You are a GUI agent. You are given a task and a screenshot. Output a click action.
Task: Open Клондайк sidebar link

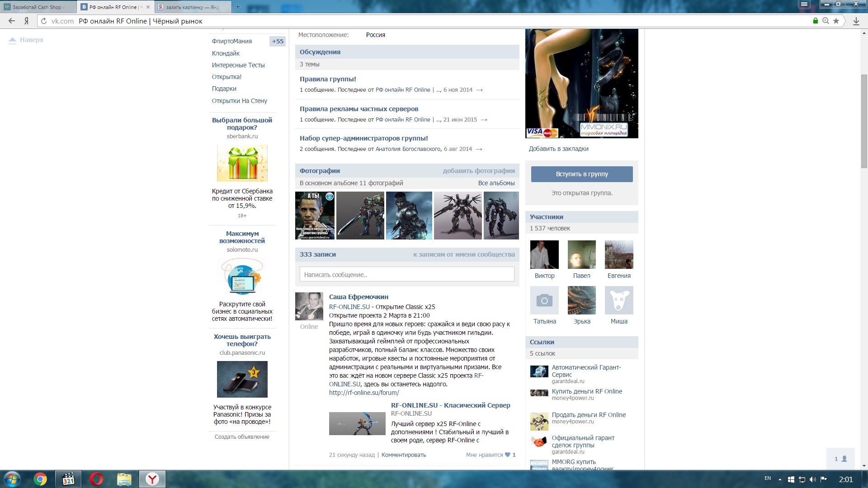226,53
